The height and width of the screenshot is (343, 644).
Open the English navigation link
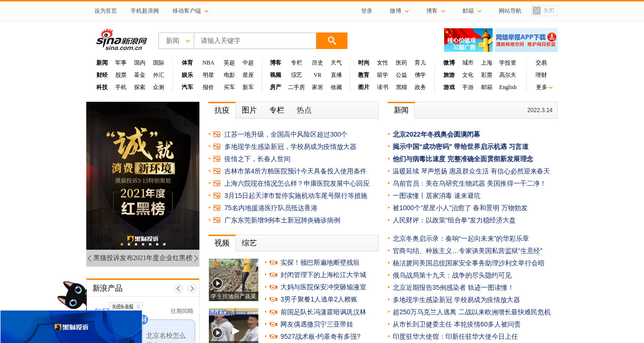[x=508, y=87]
